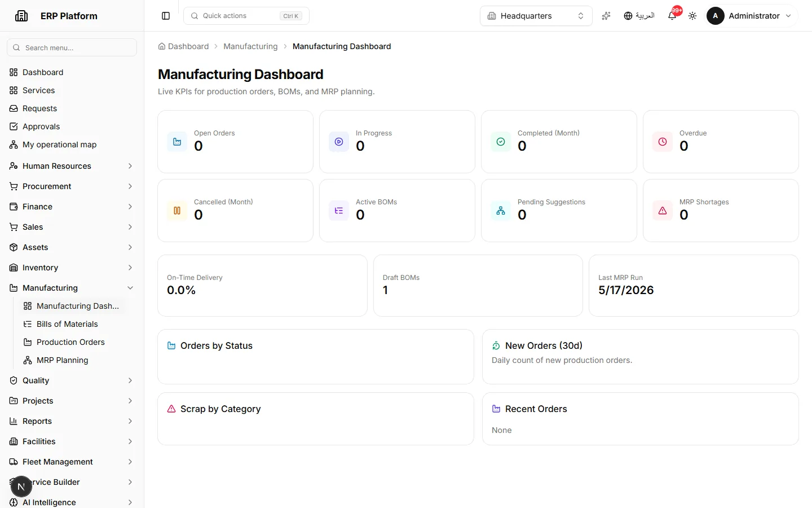Open Production Orders
Screen dimensions: 812x508
click(x=72, y=342)
